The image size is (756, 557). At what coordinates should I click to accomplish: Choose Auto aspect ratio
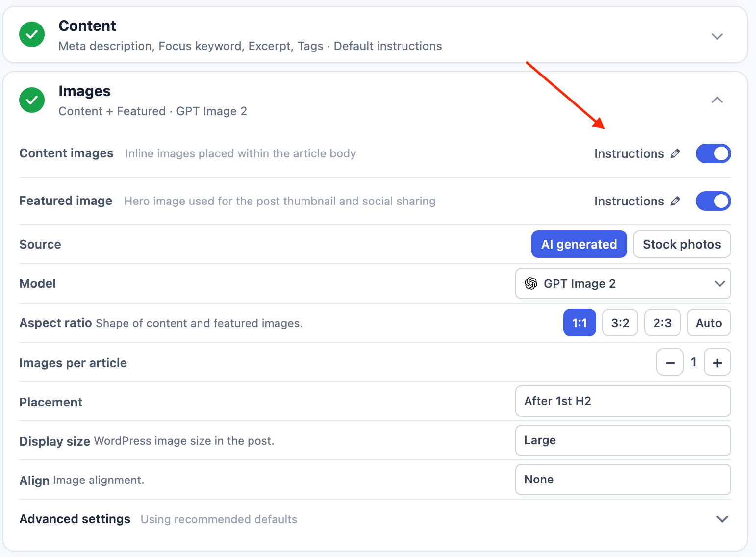tap(709, 323)
